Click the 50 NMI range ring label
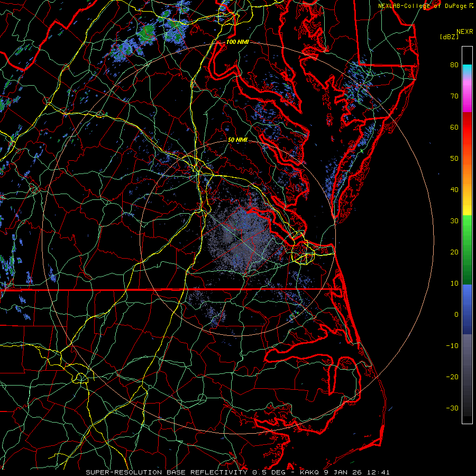Screen dimensions: 476x476 237,140
